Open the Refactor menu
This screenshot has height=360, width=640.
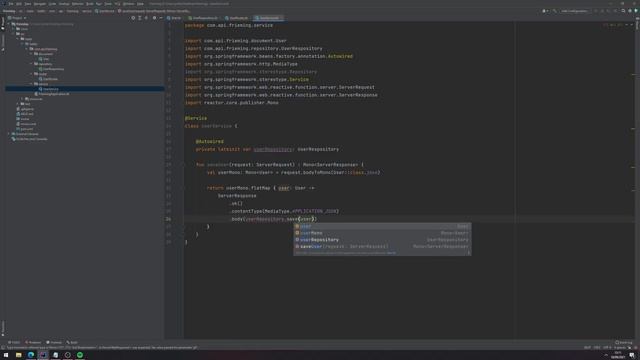(x=77, y=4)
